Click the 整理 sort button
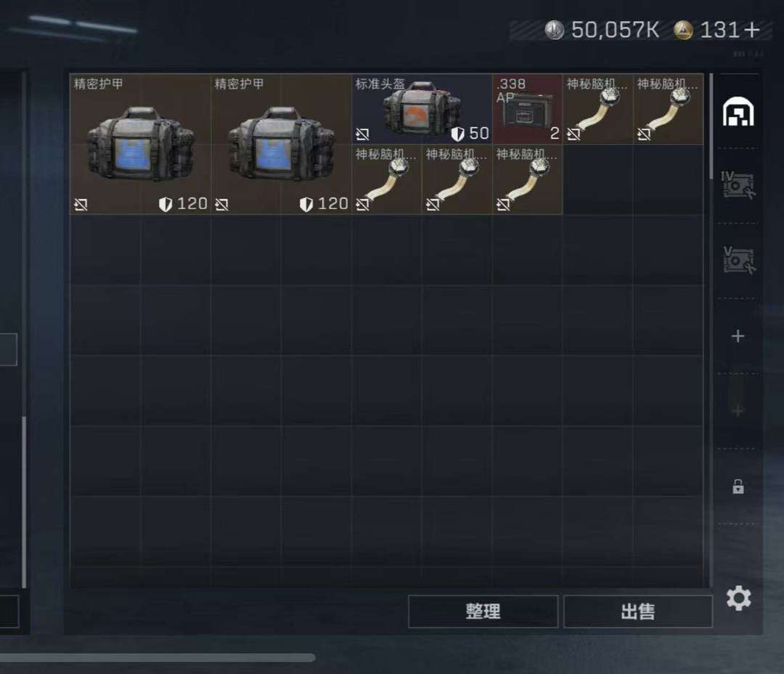784x674 pixels. pyautogui.click(x=483, y=611)
